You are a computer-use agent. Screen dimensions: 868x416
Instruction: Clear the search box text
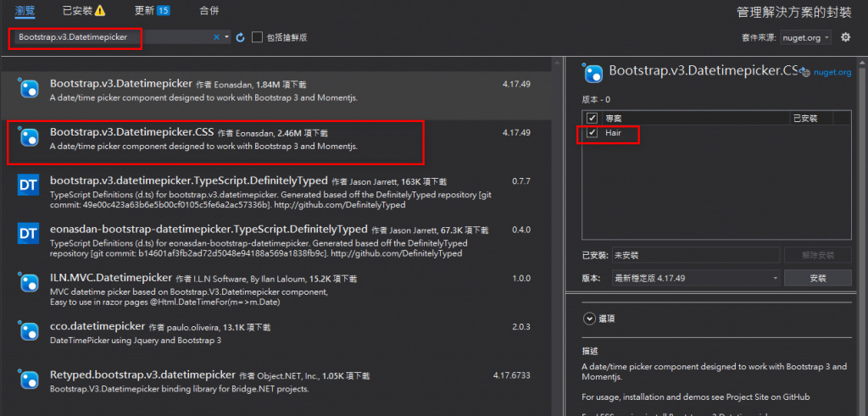[216, 37]
